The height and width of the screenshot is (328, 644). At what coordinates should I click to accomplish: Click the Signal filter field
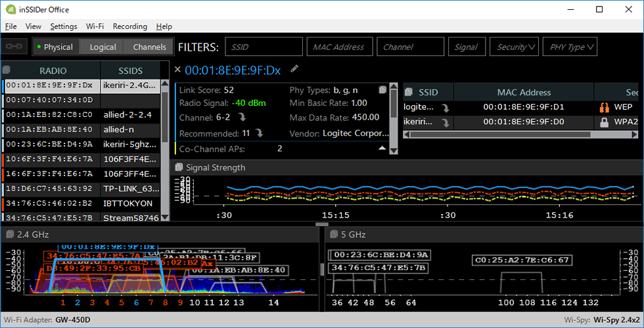(x=467, y=47)
